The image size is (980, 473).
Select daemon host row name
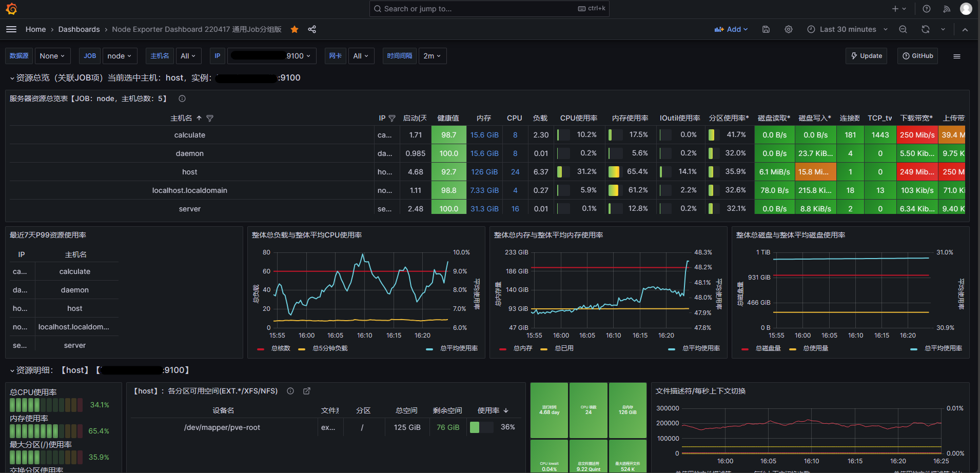pos(190,153)
